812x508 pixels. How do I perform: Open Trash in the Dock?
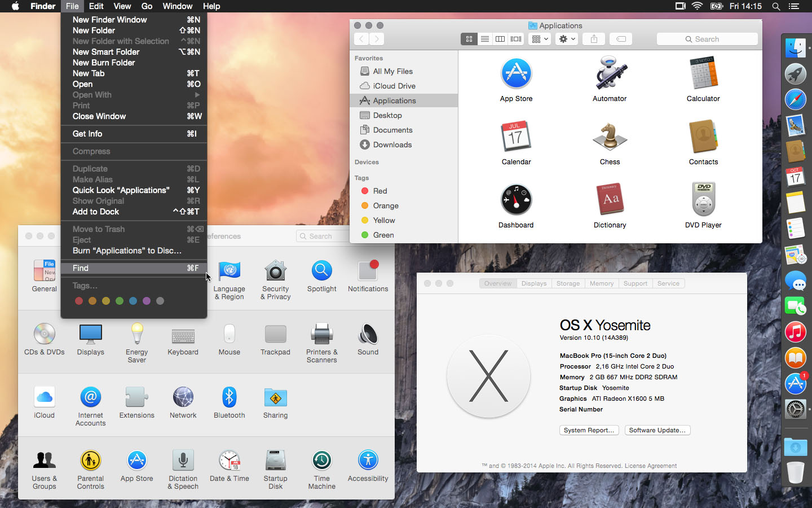click(x=795, y=472)
